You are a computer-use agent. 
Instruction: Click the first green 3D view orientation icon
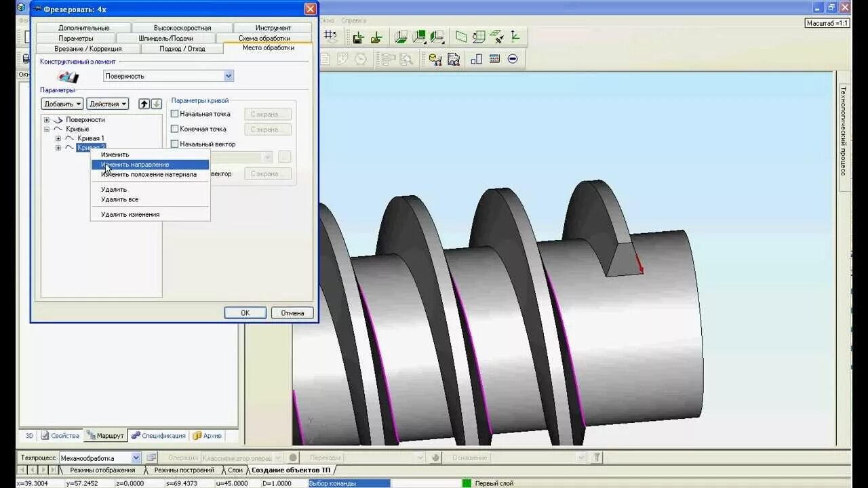[401, 37]
